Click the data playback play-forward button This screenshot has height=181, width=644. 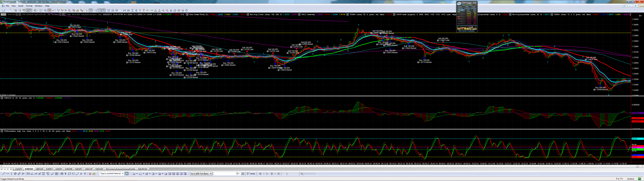click(267, 173)
